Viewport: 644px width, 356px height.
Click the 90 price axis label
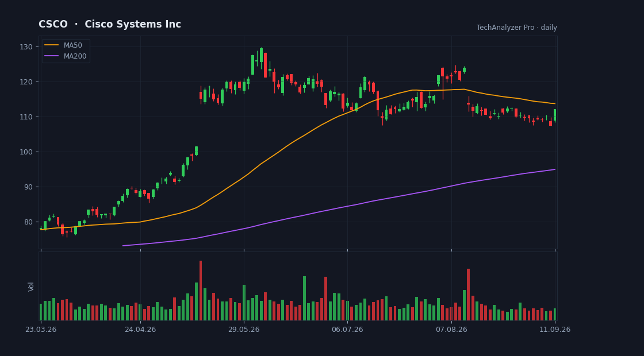click(28, 187)
